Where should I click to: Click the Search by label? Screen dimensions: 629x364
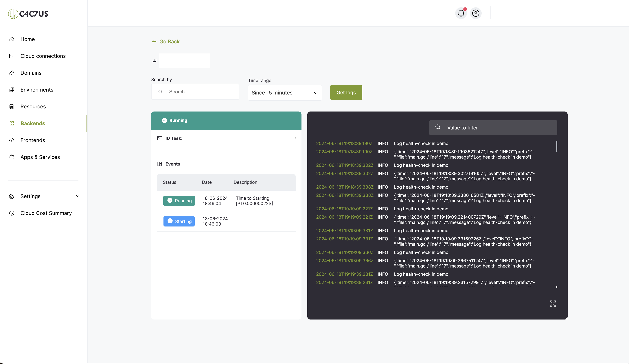(x=161, y=79)
